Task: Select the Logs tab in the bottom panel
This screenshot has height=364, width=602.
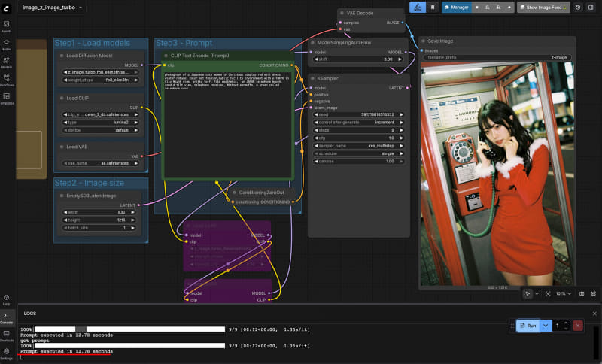Action: point(30,314)
